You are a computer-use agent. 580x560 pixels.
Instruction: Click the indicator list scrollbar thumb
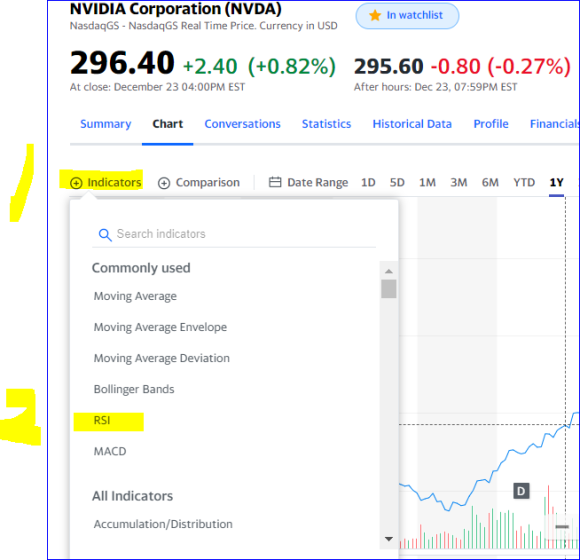click(x=388, y=289)
